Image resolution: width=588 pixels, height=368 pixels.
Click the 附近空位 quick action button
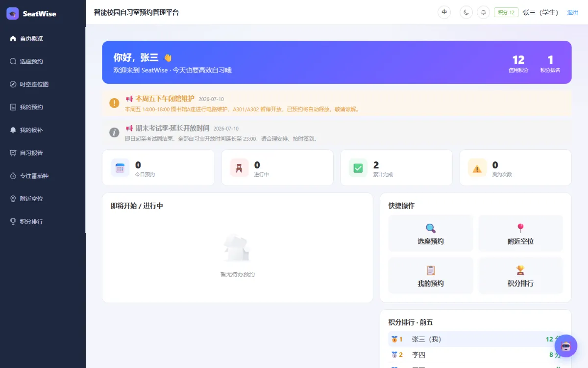pyautogui.click(x=520, y=234)
